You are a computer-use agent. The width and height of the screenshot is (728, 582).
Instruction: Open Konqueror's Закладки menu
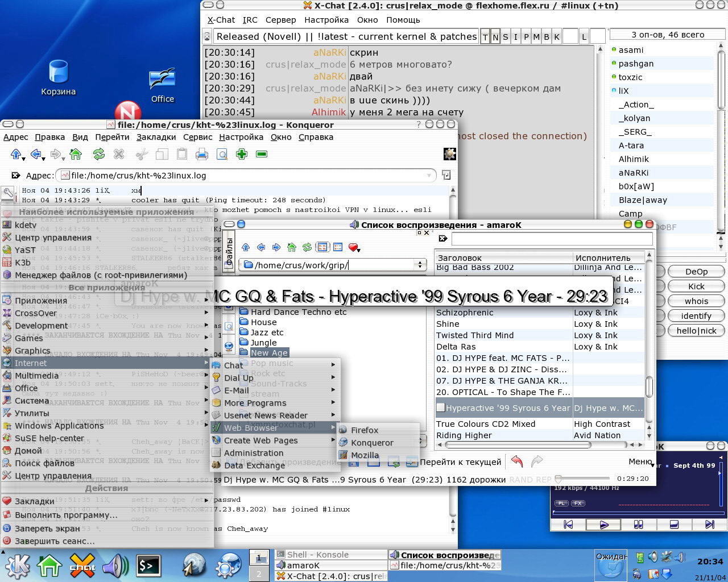pyautogui.click(x=156, y=137)
